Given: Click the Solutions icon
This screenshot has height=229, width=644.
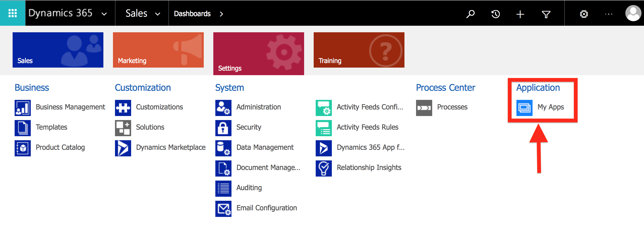Looking at the screenshot, I should click(123, 128).
